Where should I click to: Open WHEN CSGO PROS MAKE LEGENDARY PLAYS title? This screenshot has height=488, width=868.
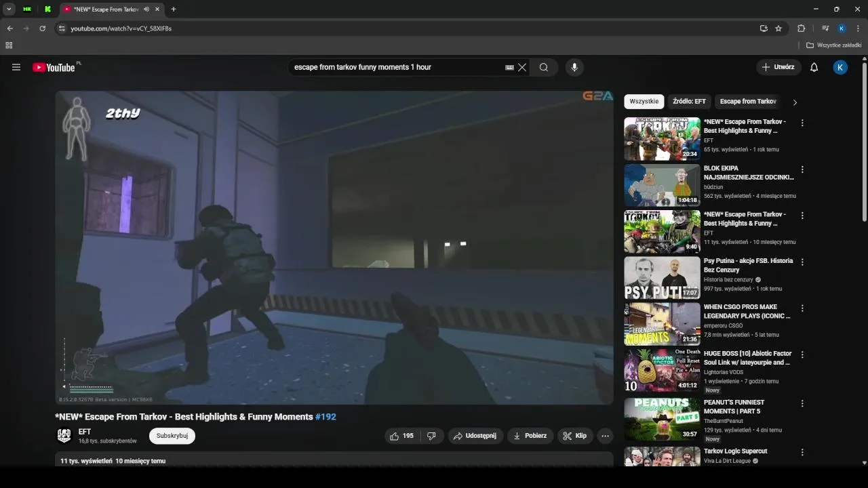click(747, 311)
